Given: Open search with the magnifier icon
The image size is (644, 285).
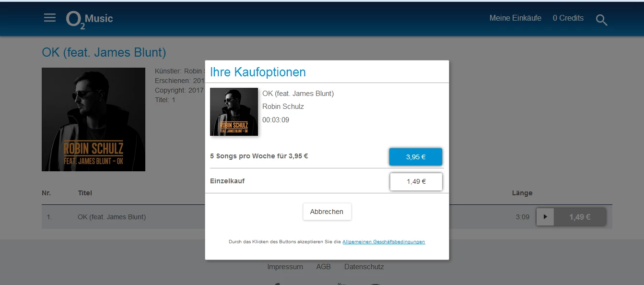Looking at the screenshot, I should 601,20.
